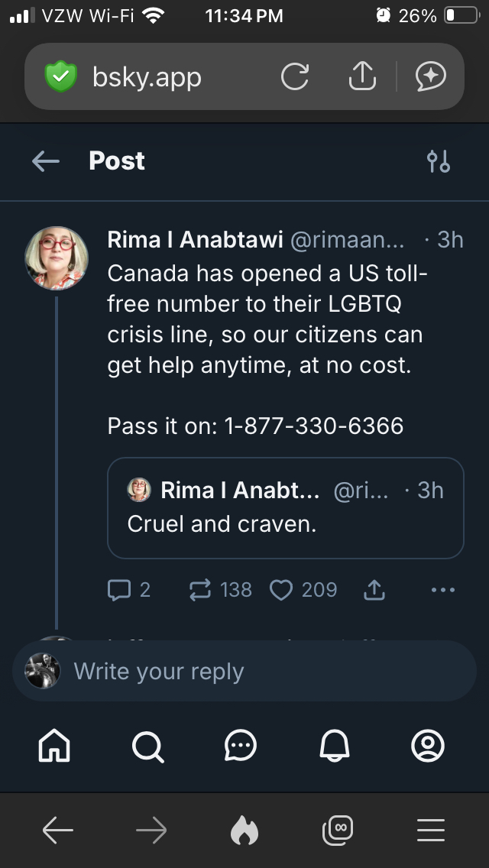Go back using the Post header arrow
This screenshot has width=489, height=868.
[x=46, y=161]
